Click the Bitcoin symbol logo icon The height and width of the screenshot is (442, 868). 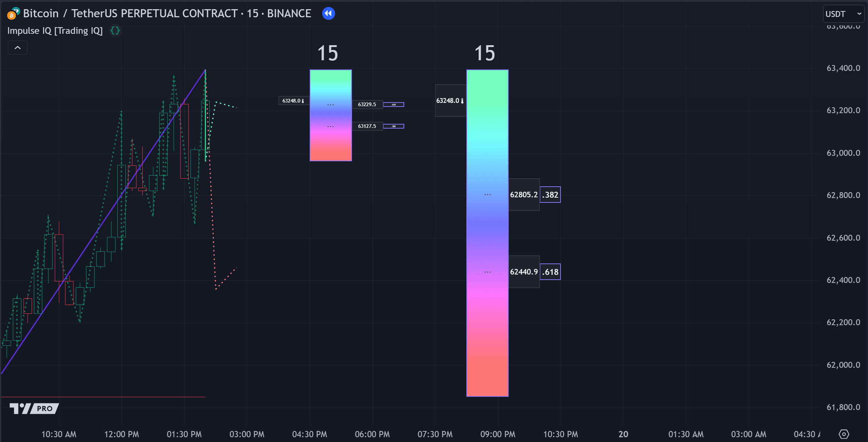coord(13,14)
